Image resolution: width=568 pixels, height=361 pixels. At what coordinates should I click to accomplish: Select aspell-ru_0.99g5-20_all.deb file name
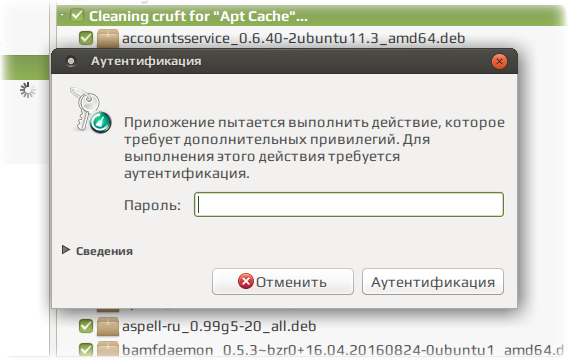[x=219, y=326]
